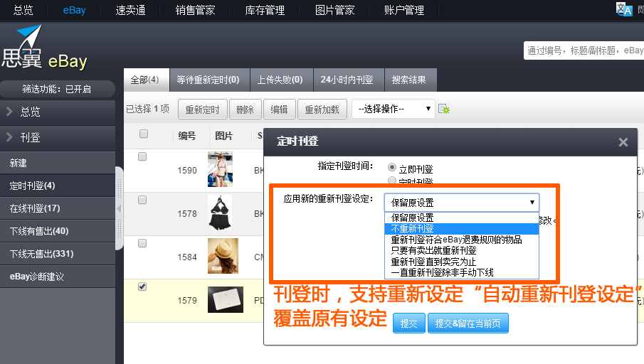Open the black swimsuit thumbnail for 1578

point(220,213)
